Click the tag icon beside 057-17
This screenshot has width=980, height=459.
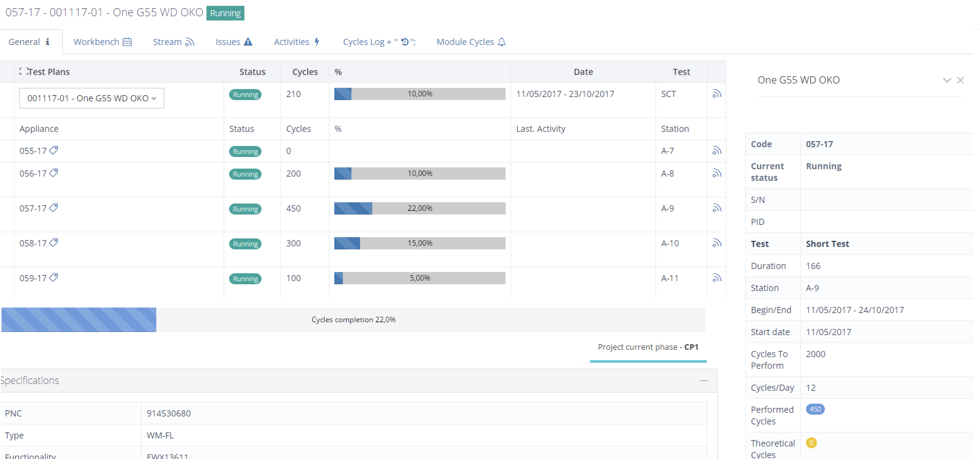[54, 208]
